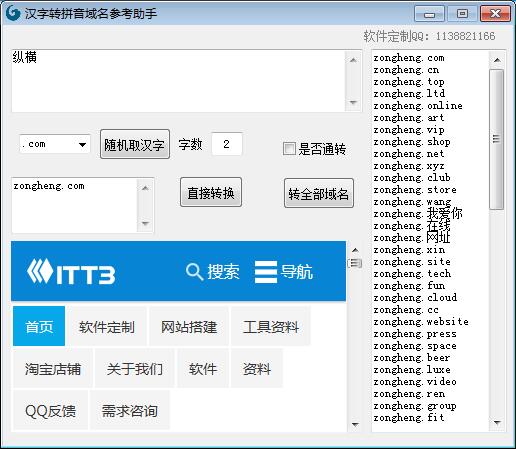This screenshot has width=516, height=449.
Task: Click down arrow of result box scrollbar
Action: tap(145, 223)
